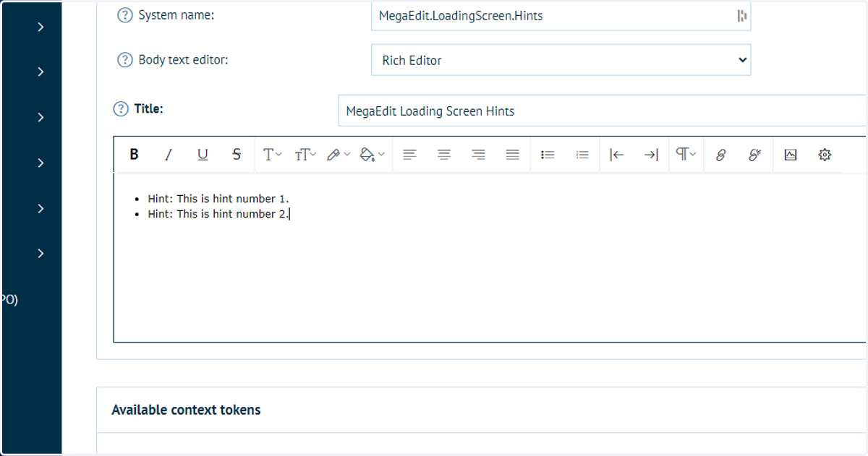Align text right
The height and width of the screenshot is (456, 868).
[478, 154]
